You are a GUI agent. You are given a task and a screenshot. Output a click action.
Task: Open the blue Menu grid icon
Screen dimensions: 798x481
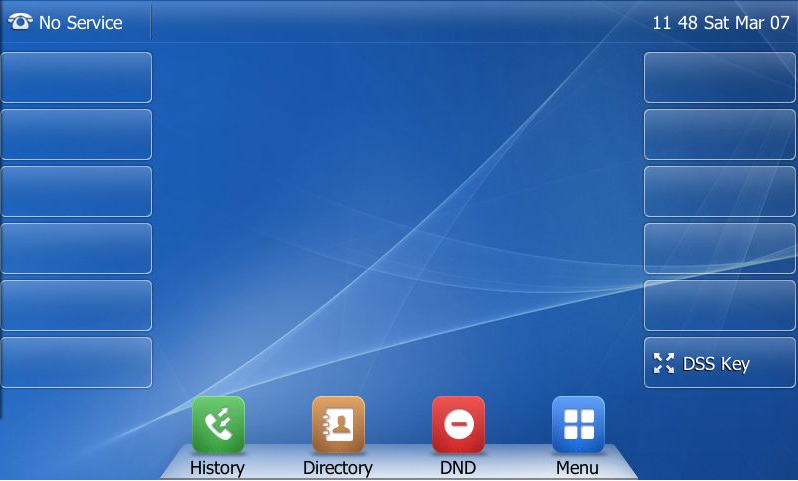pos(579,425)
